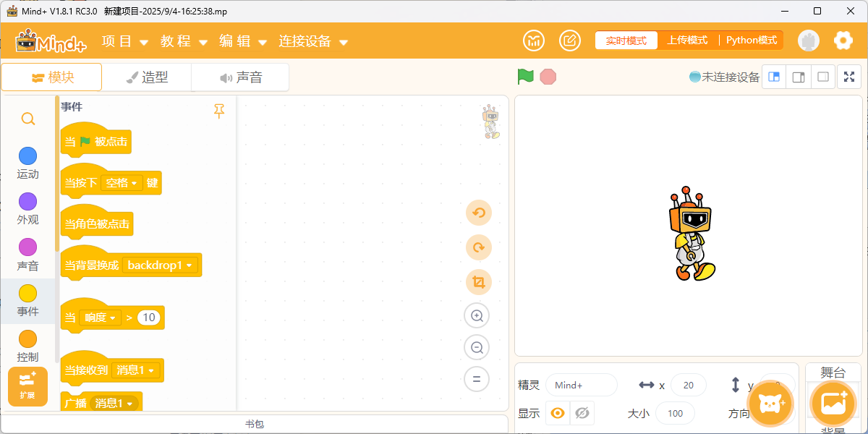868x434 pixels.
Task: Open the 书包 backpack bar
Action: click(255, 424)
